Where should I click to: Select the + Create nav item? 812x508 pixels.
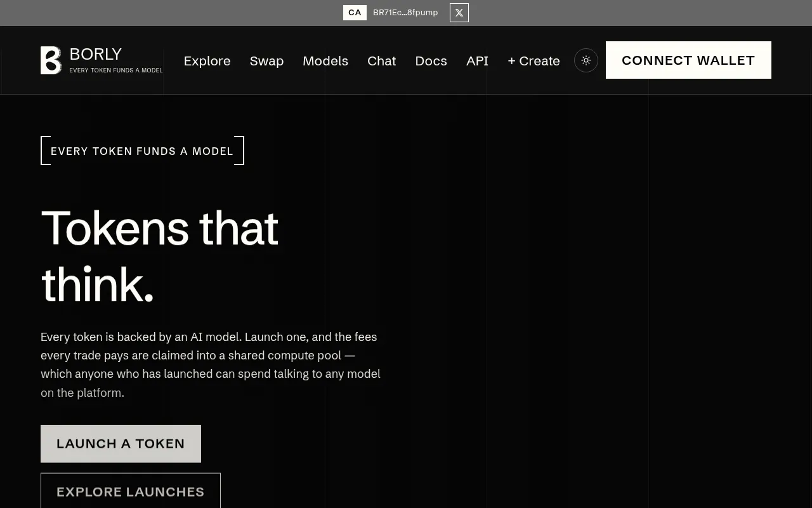pyautogui.click(x=534, y=61)
